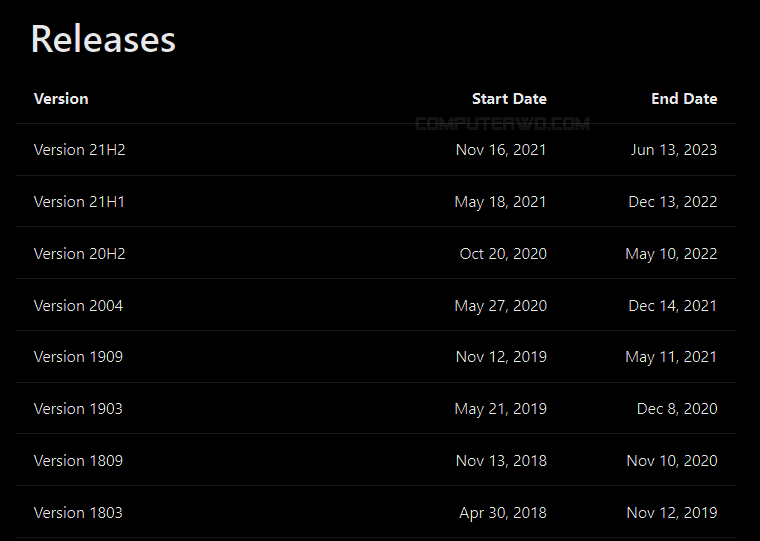Click the Start Date column header
The image size is (760, 541).
[509, 99]
